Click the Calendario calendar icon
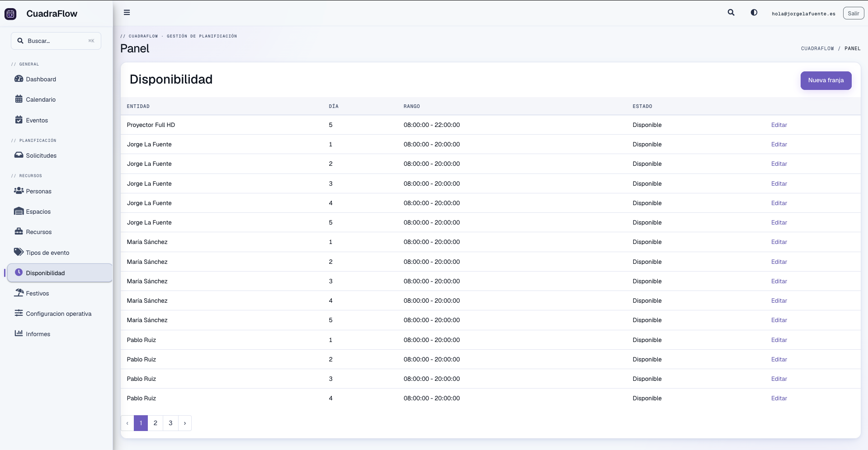 19,99
